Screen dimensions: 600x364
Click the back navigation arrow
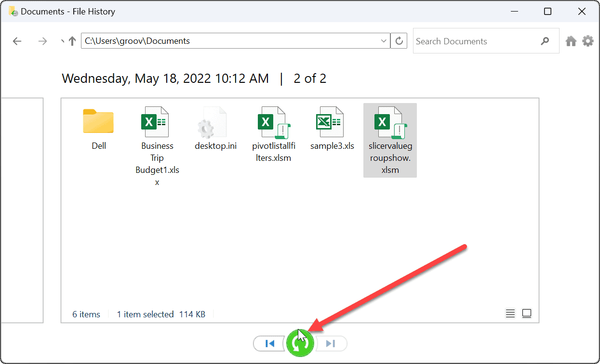tap(17, 41)
